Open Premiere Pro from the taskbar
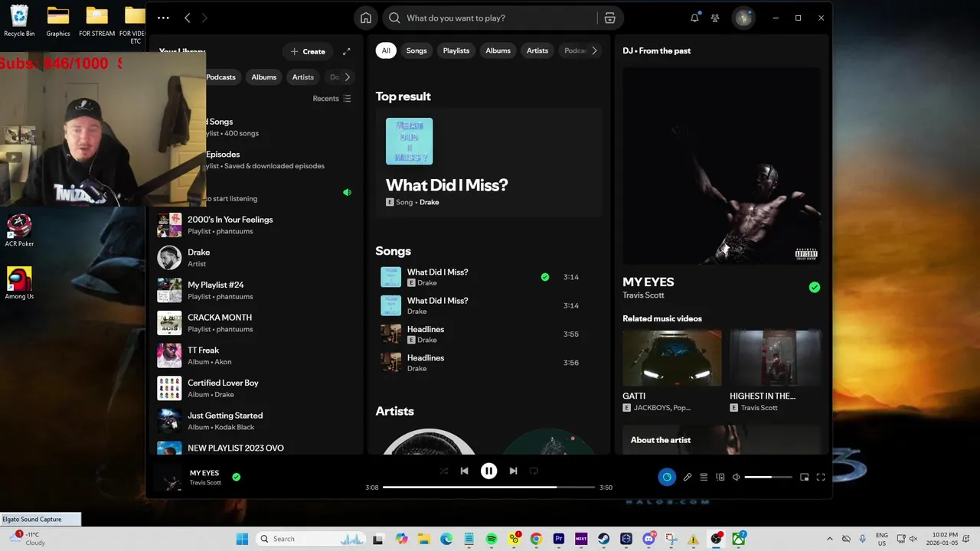The height and width of the screenshot is (551, 980). [x=559, y=539]
